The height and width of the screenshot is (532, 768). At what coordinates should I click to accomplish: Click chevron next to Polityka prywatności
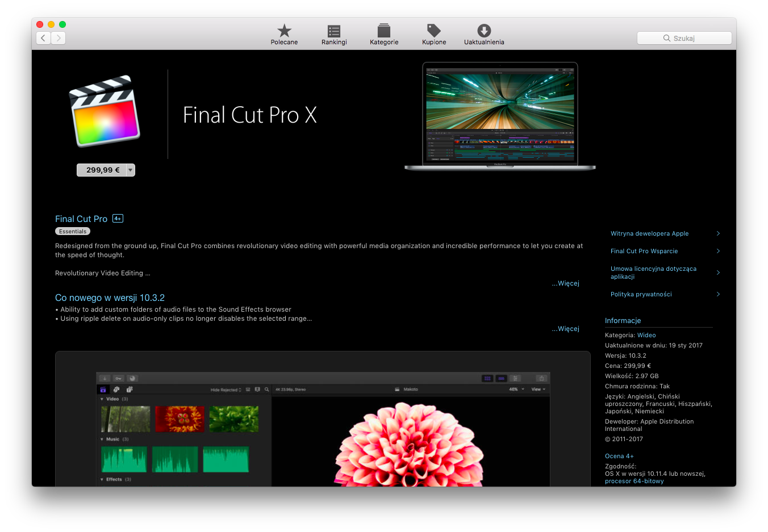click(718, 294)
